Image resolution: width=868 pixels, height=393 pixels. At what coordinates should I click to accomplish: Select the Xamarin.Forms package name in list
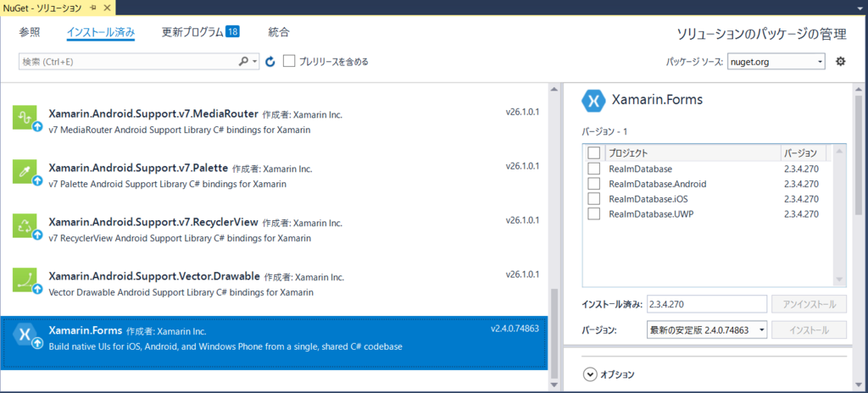pos(86,330)
